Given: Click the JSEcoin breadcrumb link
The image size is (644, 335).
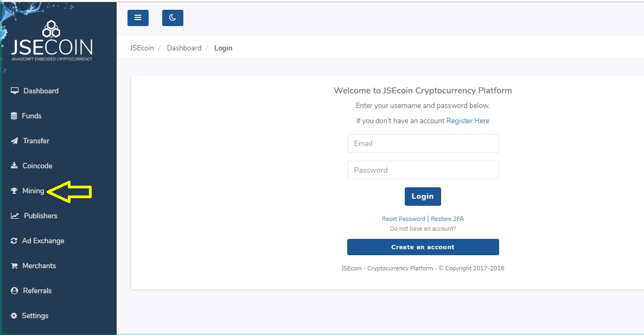Looking at the screenshot, I should [x=142, y=48].
